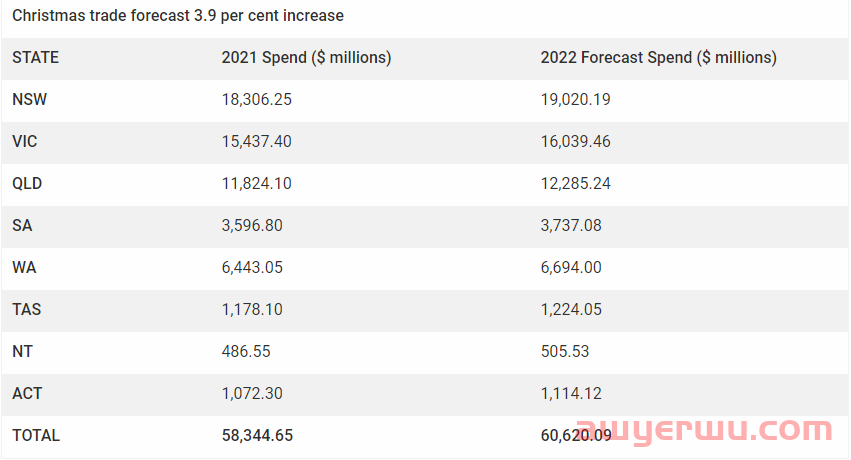The image size is (851, 460).
Task: Click the WA row label
Action: 24,267
